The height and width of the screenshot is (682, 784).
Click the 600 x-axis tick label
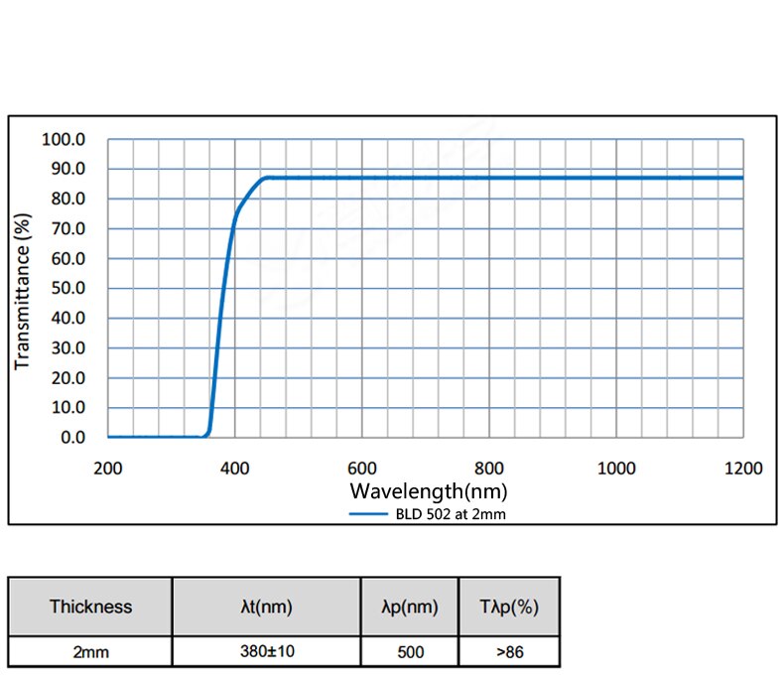(361, 469)
